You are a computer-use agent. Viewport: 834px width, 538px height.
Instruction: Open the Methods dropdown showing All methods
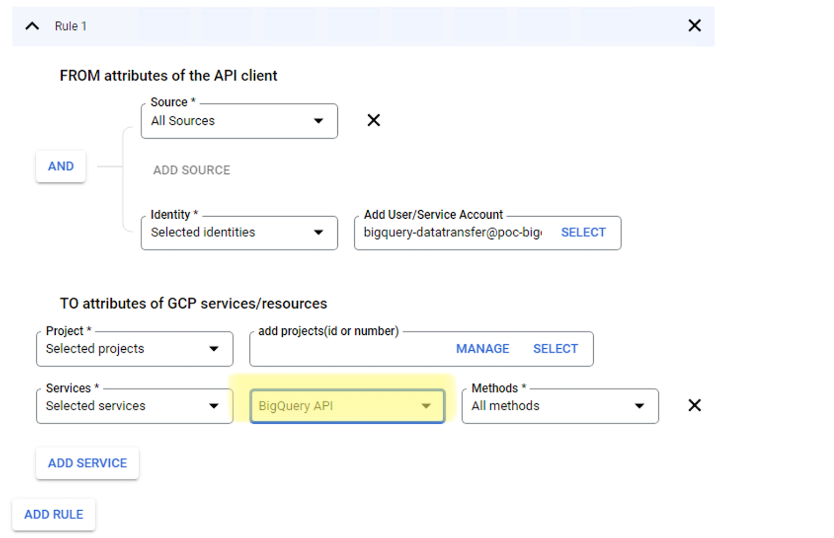tap(559, 406)
